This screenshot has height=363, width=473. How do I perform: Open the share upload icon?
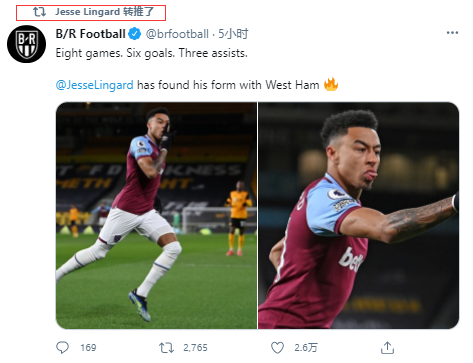click(x=387, y=348)
